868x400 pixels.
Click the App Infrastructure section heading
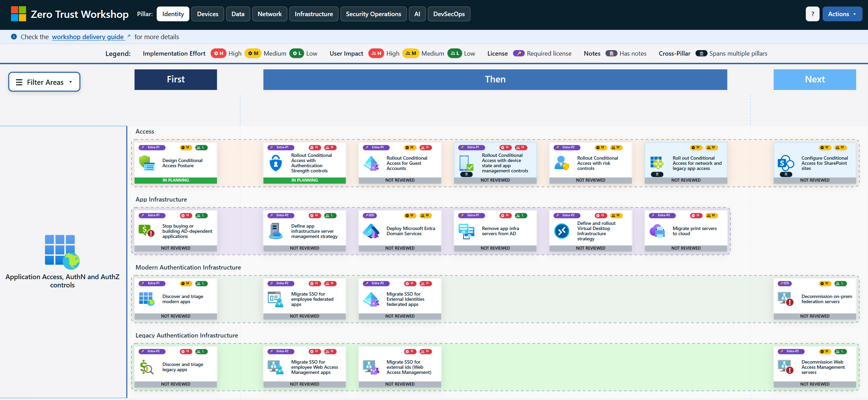click(x=161, y=199)
